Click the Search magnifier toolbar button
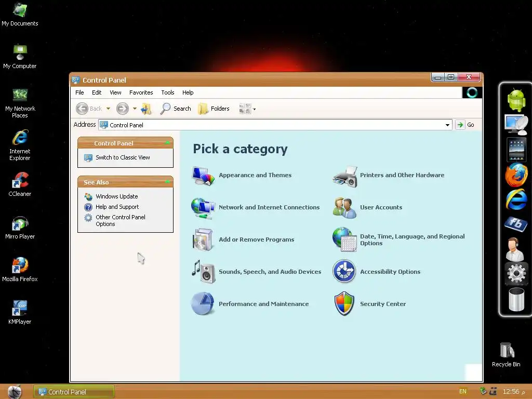The width and height of the screenshot is (532, 399). tap(176, 109)
